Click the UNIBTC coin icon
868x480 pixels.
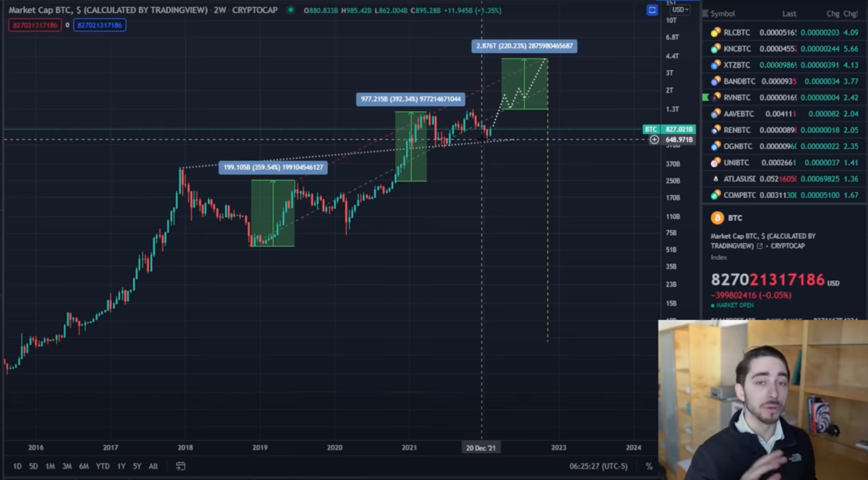coord(716,162)
